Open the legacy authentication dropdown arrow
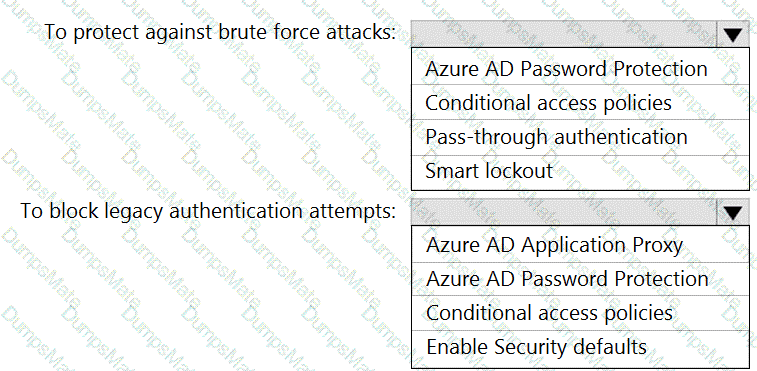 [733, 212]
